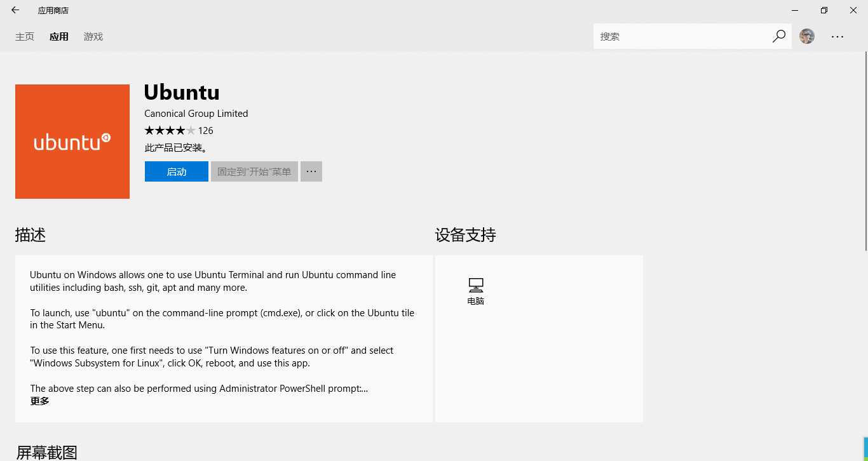This screenshot has width=868, height=461.
Task: Click the "Ubuntu on Windows allows" paragraph
Action: [x=213, y=281]
